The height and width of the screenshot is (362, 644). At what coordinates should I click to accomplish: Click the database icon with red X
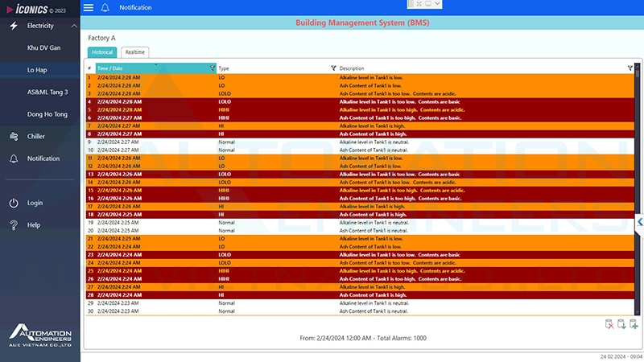pyautogui.click(x=609, y=324)
